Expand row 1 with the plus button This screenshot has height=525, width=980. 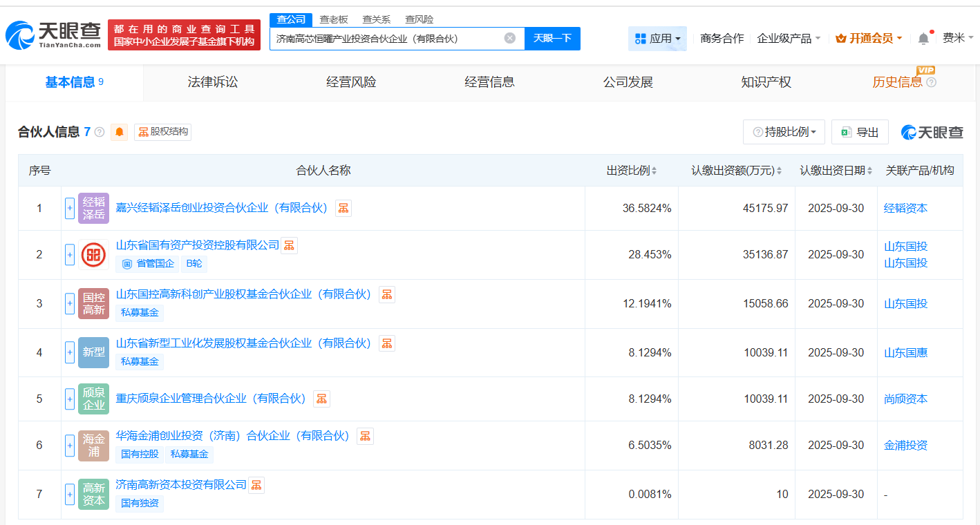pos(70,208)
